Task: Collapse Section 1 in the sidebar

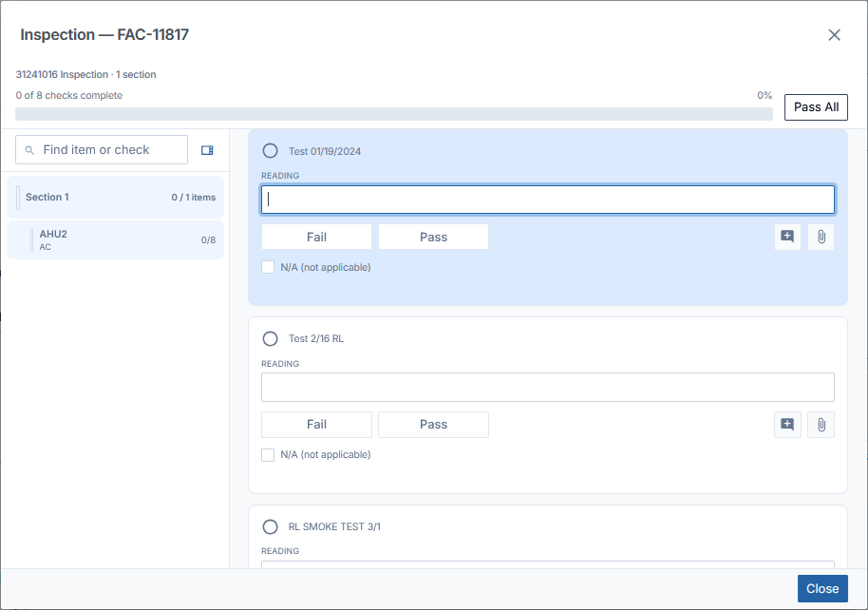Action: [115, 198]
